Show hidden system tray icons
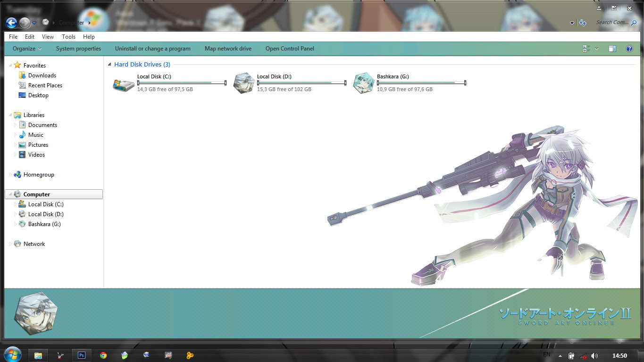Viewport: 644px width, 362px height. (560, 356)
